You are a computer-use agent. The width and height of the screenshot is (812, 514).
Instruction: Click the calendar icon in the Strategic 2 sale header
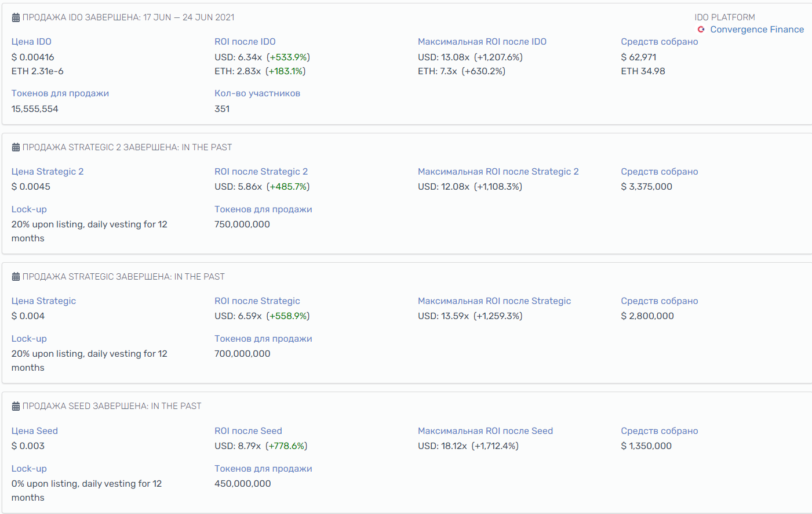click(16, 147)
